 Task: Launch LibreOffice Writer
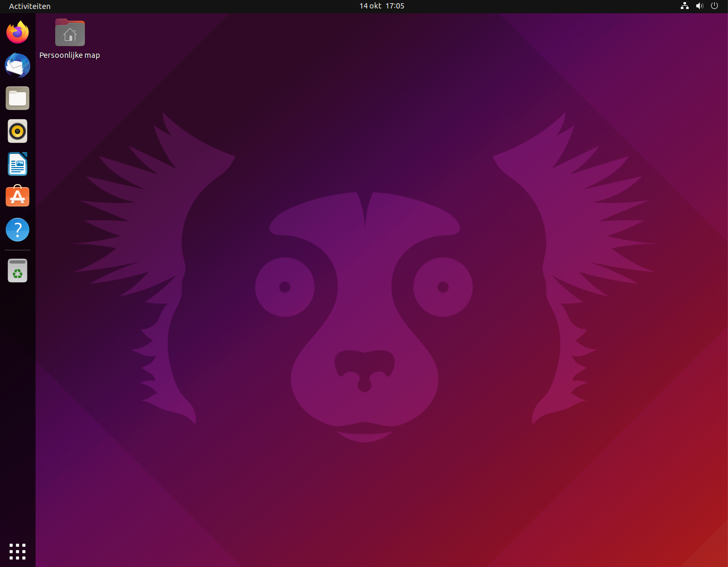tap(18, 164)
